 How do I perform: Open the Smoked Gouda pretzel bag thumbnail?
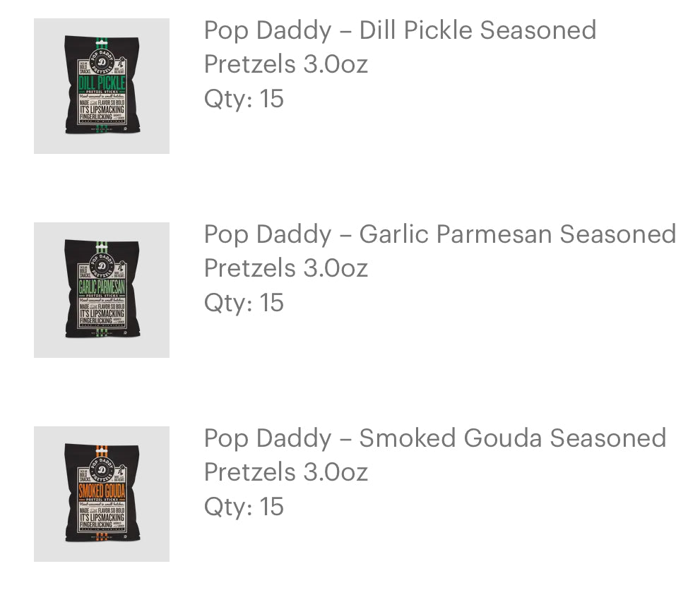pos(102,494)
